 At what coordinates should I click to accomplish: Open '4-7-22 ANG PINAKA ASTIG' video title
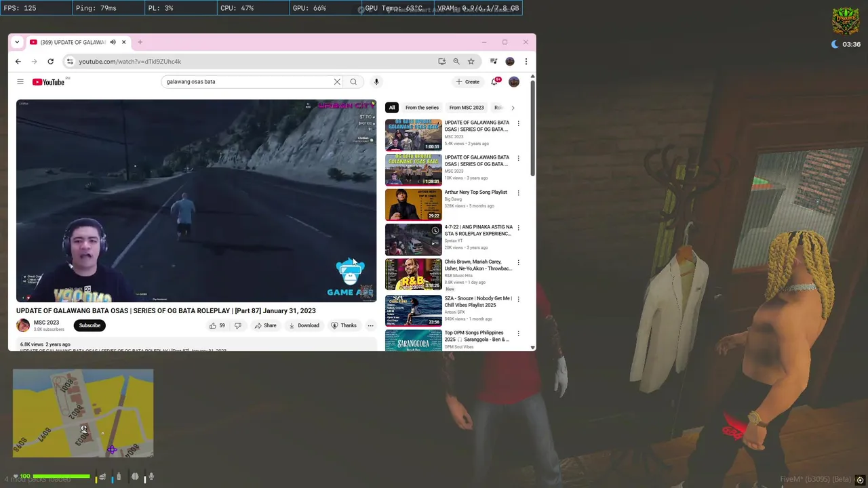tap(479, 230)
